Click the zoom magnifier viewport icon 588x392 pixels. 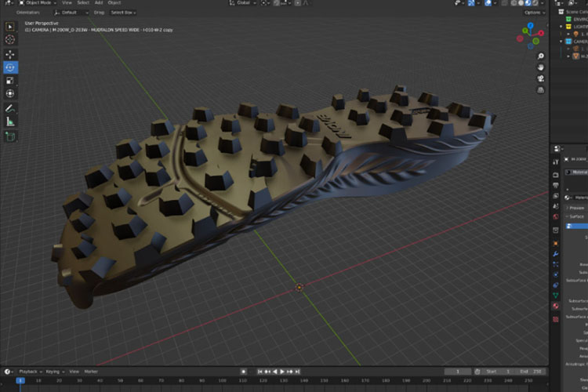click(x=541, y=56)
